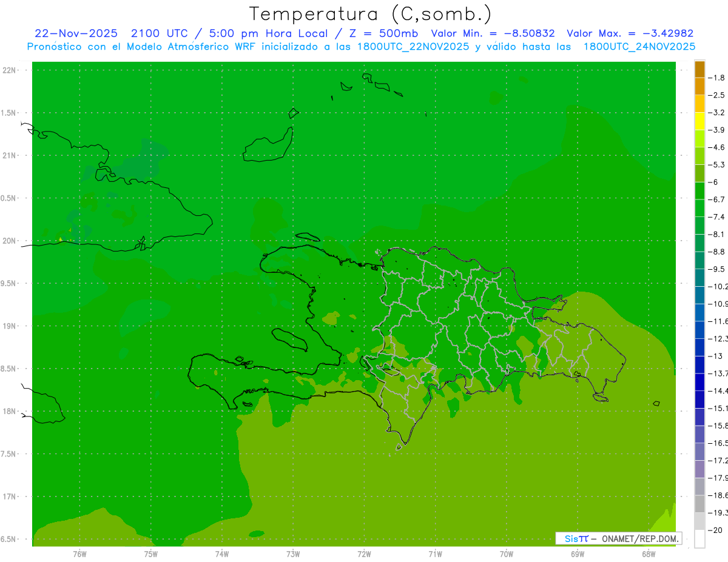Viewport: 728px width, 562px height.
Task: Click the "1800UTC_24NOV2025" valid-until time text
Action: [x=639, y=47]
